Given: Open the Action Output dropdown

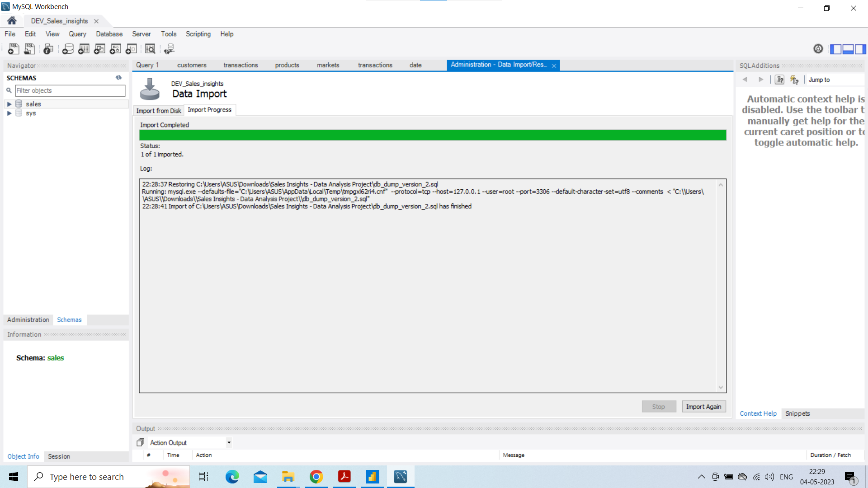Looking at the screenshot, I should [x=229, y=442].
